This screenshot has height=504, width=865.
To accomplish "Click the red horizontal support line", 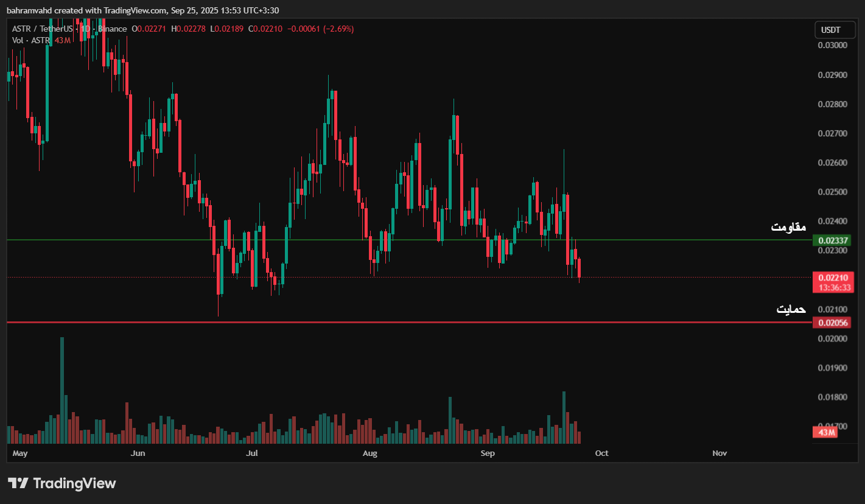I will [365, 322].
